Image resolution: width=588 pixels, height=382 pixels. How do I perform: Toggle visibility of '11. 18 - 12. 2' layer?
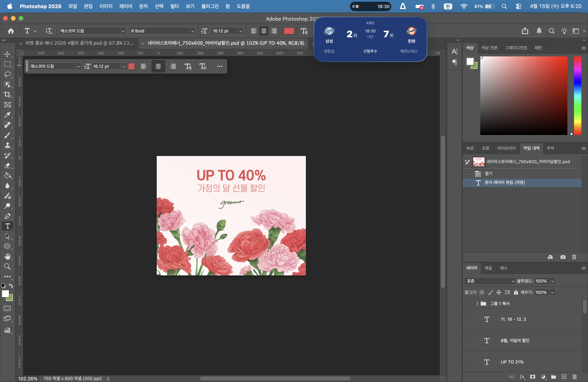(468, 319)
